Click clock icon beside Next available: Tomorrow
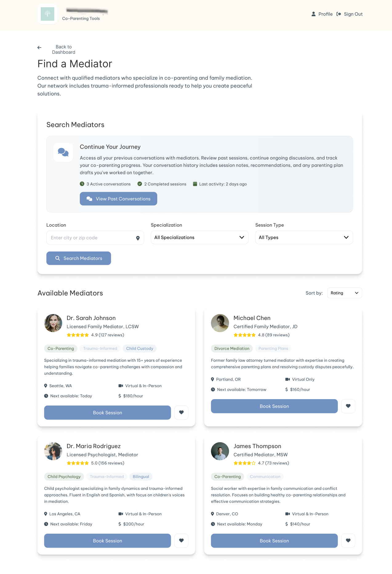This screenshot has width=392, height=574. point(213,390)
